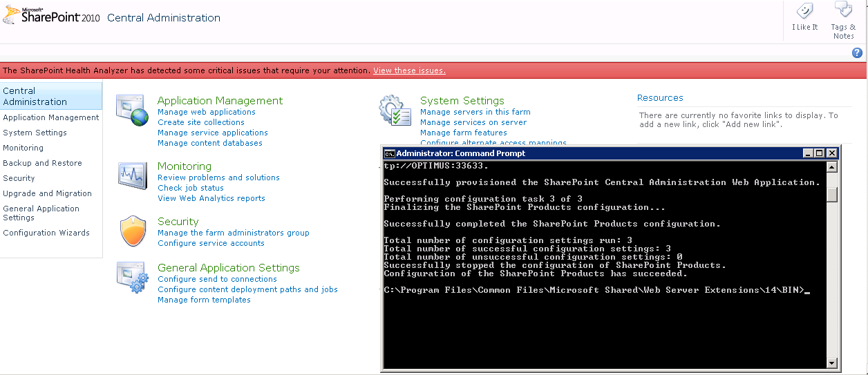Click the I Like It icon
This screenshot has width=868, height=375.
pyautogui.click(x=804, y=12)
